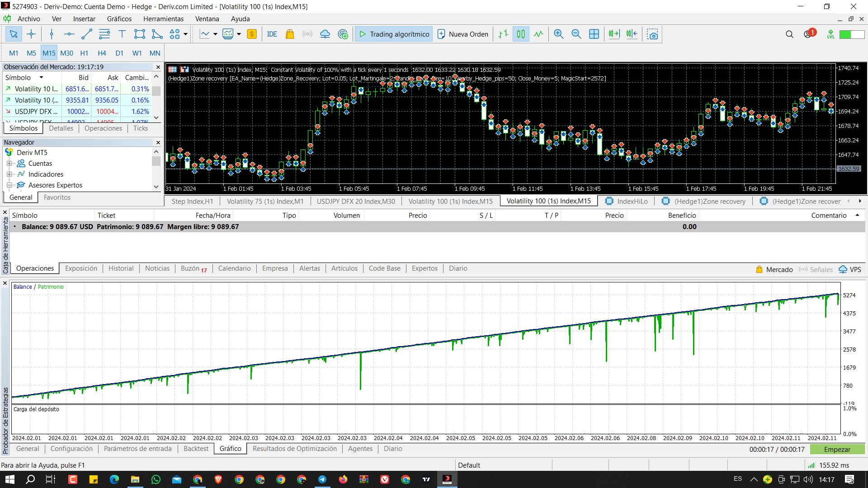Open the IndexHiLo chart tab
This screenshot has height=488, width=868.
coord(627,202)
